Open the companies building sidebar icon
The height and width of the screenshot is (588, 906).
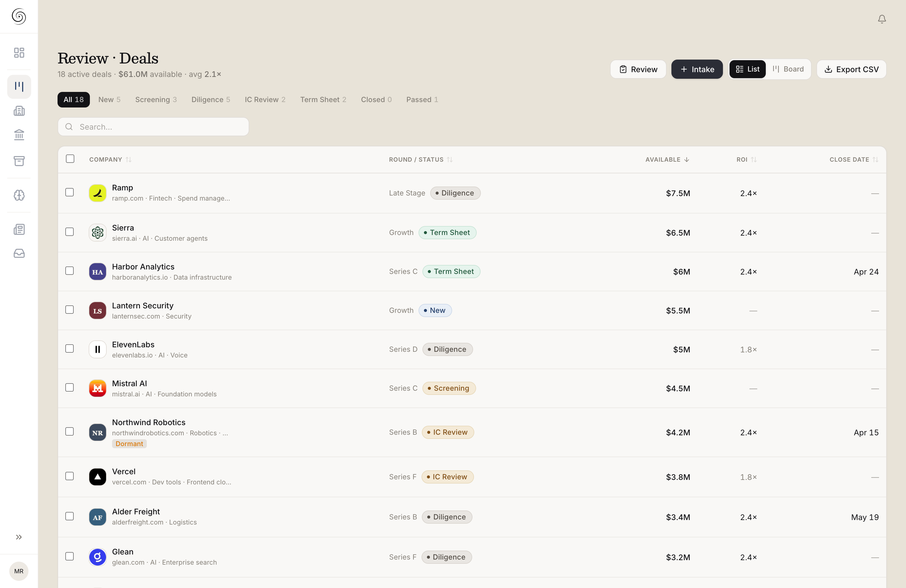pyautogui.click(x=19, y=111)
